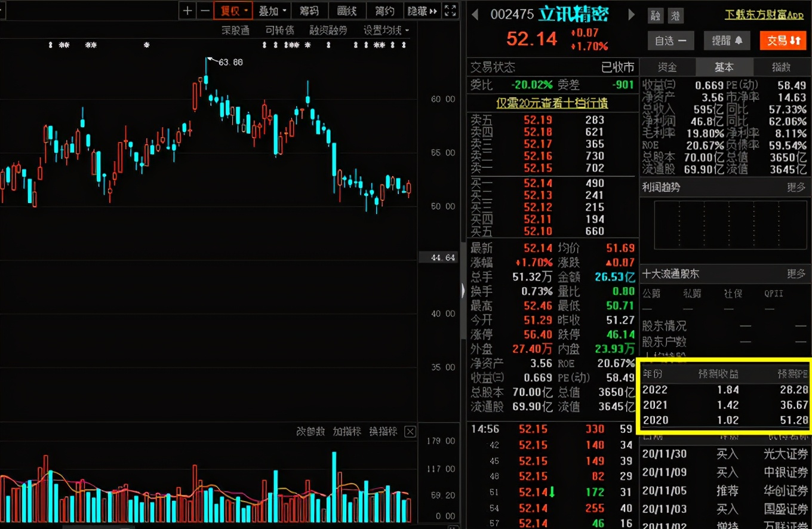Image resolution: width=812 pixels, height=529 pixels.
Task: Select the buy-one 买一 52.14 order row
Action: pos(552,183)
